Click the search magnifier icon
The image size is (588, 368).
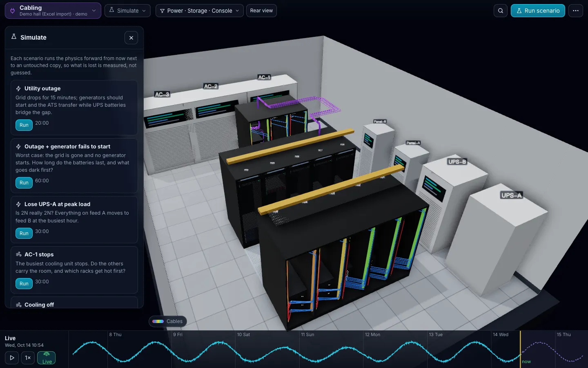click(x=501, y=11)
